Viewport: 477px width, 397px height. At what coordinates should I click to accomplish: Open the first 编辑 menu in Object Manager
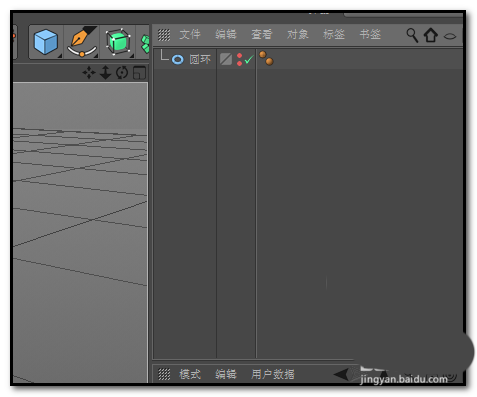tap(226, 35)
